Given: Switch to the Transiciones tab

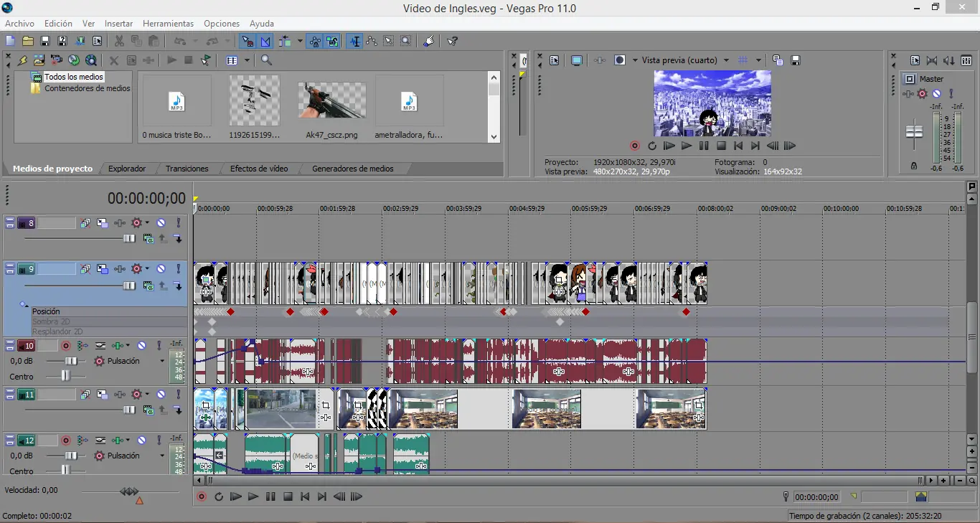Looking at the screenshot, I should [x=187, y=169].
